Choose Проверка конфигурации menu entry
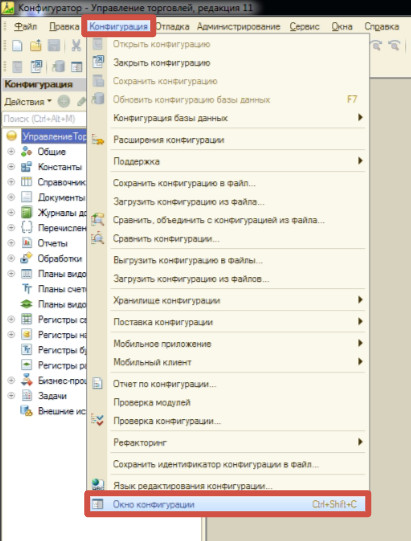 pyautogui.click(x=228, y=421)
